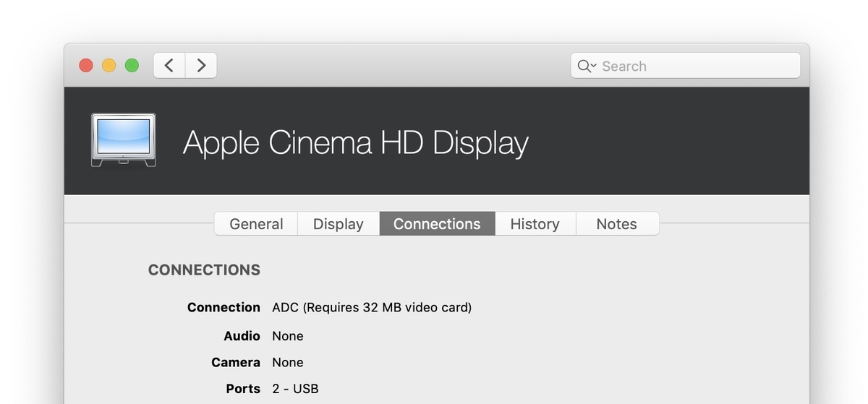Minimize the window with the yellow button
This screenshot has width=868, height=404.
(x=109, y=66)
